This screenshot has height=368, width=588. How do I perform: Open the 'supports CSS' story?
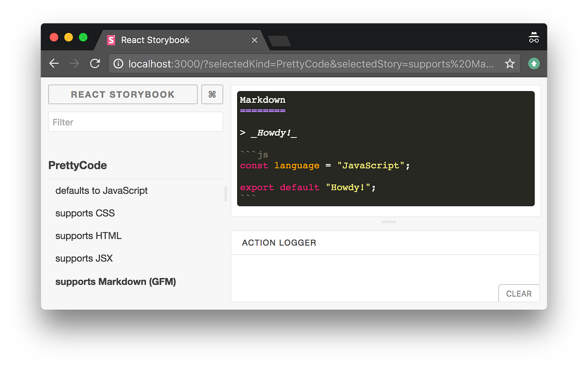(85, 213)
